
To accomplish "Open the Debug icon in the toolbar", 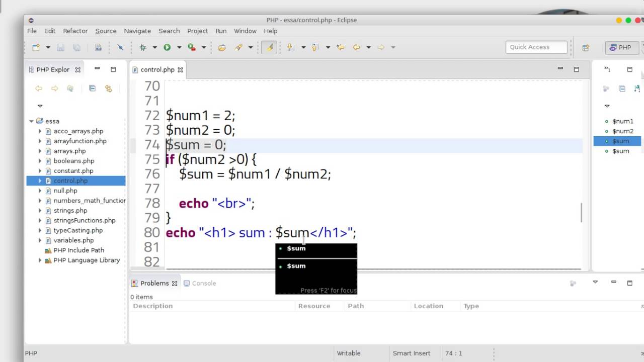I will click(143, 47).
